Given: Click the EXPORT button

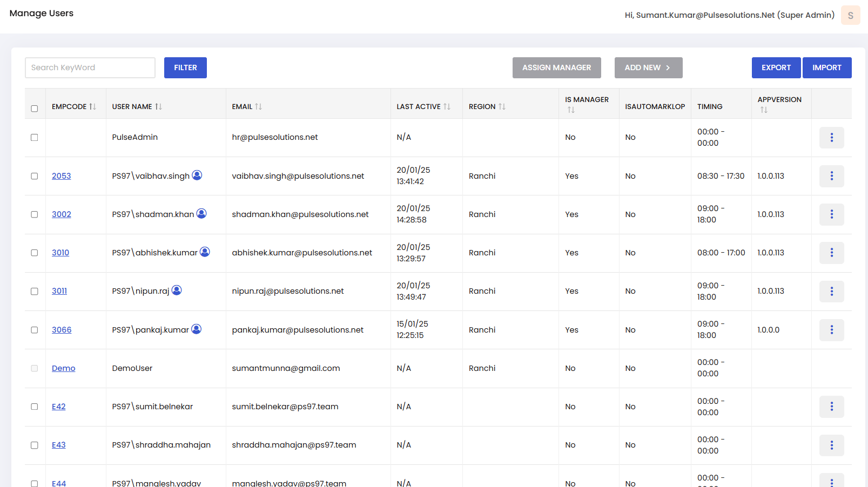Looking at the screenshot, I should point(776,68).
